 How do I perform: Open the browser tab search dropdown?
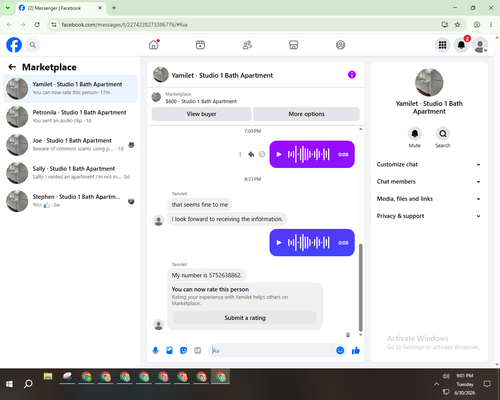[8, 8]
